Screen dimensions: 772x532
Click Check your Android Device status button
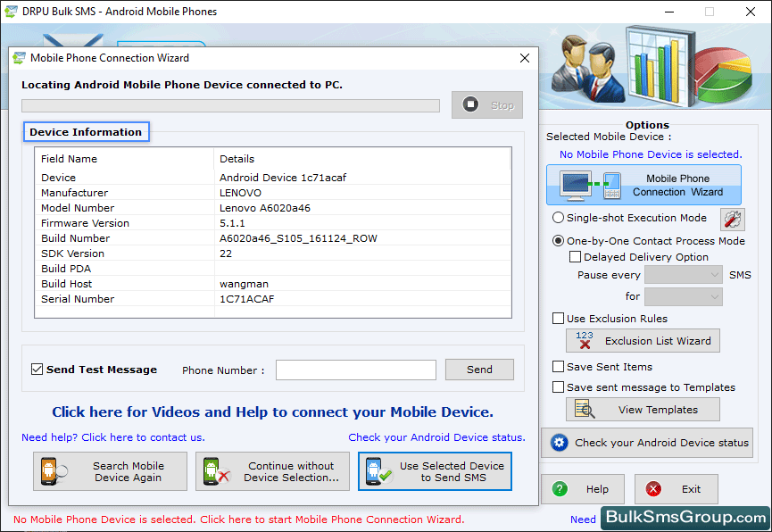pos(647,443)
